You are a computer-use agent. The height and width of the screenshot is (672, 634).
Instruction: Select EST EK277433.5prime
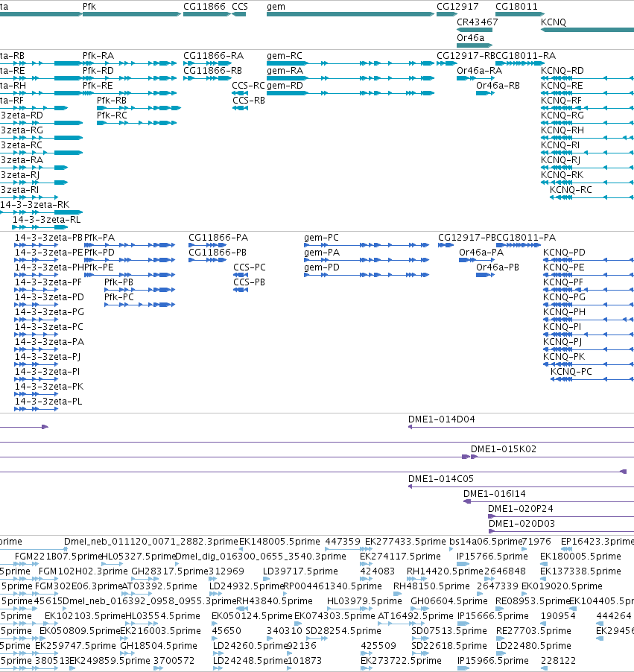(405, 542)
